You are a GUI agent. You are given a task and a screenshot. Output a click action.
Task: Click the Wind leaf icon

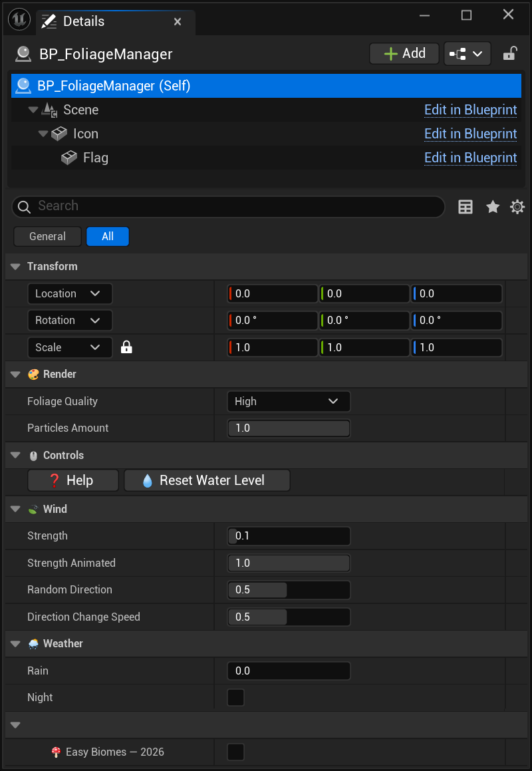click(x=33, y=510)
